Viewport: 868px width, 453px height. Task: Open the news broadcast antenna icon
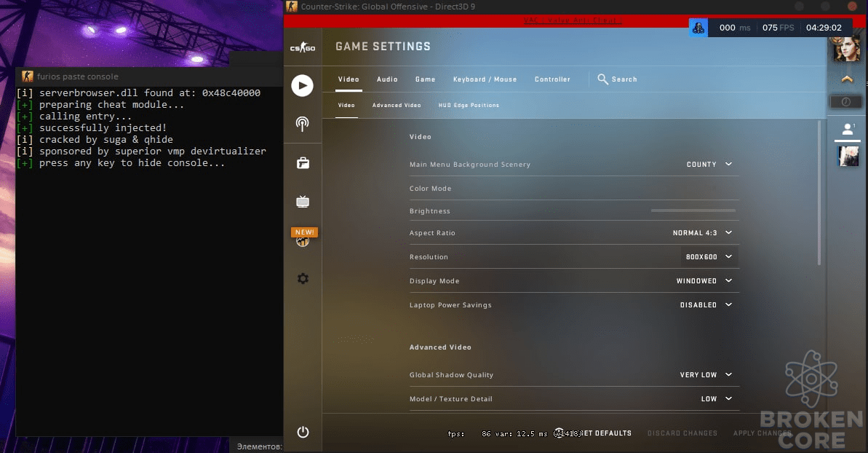click(x=302, y=124)
